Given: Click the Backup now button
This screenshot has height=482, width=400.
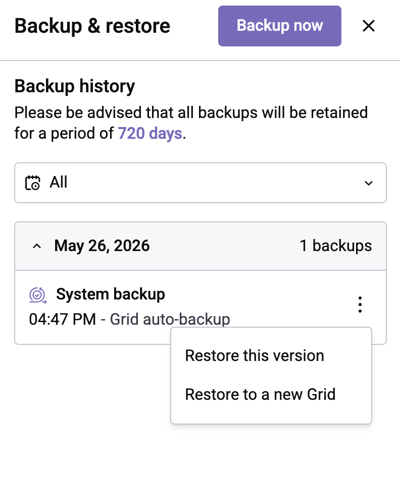Looking at the screenshot, I should 279,26.
